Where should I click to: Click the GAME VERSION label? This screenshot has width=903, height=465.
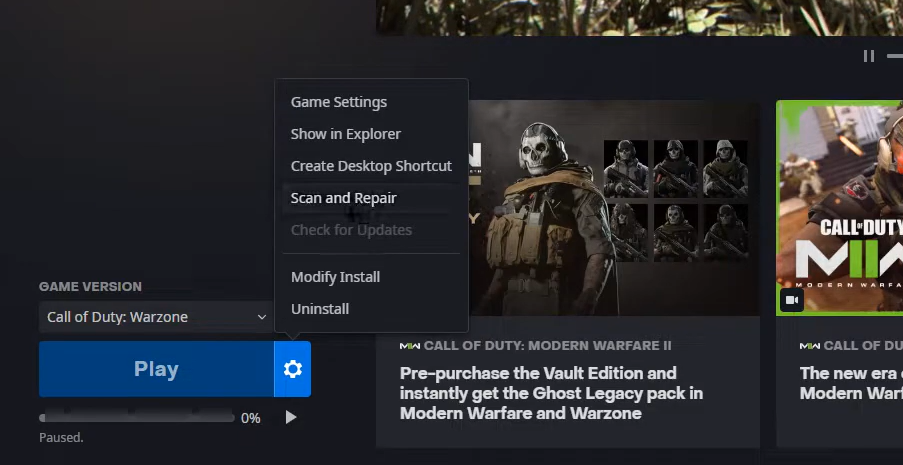click(x=90, y=286)
